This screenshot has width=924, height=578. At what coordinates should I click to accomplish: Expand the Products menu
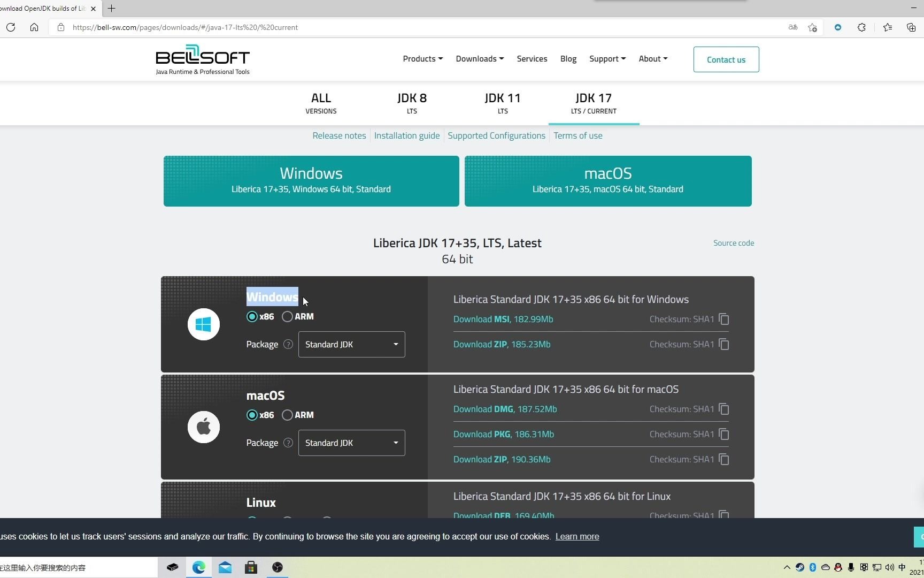pyautogui.click(x=423, y=59)
